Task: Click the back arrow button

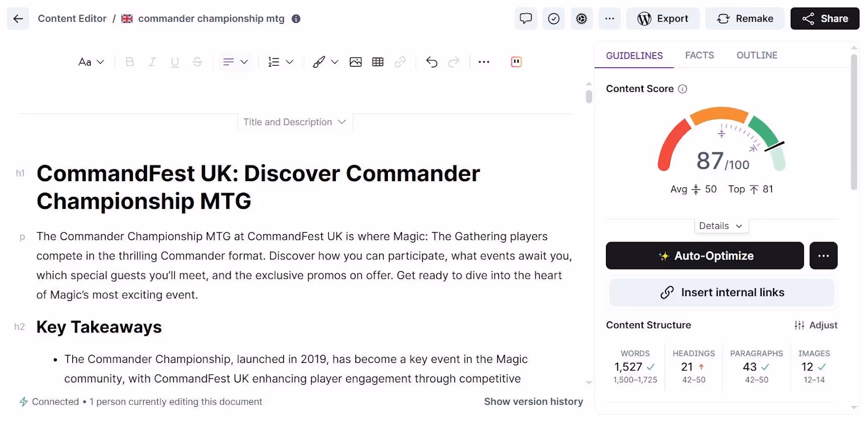Action: [x=18, y=18]
